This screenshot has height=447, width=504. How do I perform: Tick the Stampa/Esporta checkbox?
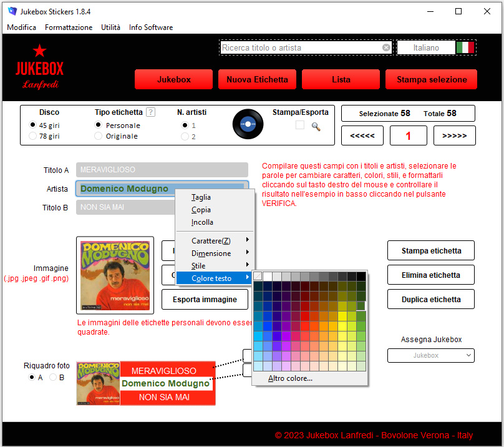300,125
